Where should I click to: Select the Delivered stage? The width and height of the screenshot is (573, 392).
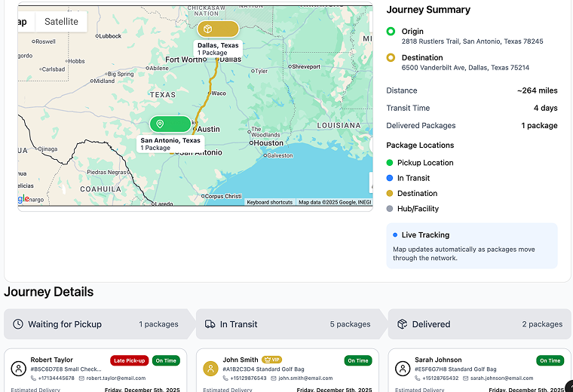pyautogui.click(x=480, y=324)
